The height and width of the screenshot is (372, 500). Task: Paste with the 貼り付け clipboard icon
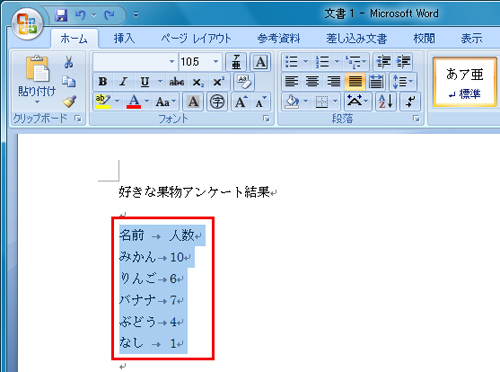pyautogui.click(x=37, y=69)
